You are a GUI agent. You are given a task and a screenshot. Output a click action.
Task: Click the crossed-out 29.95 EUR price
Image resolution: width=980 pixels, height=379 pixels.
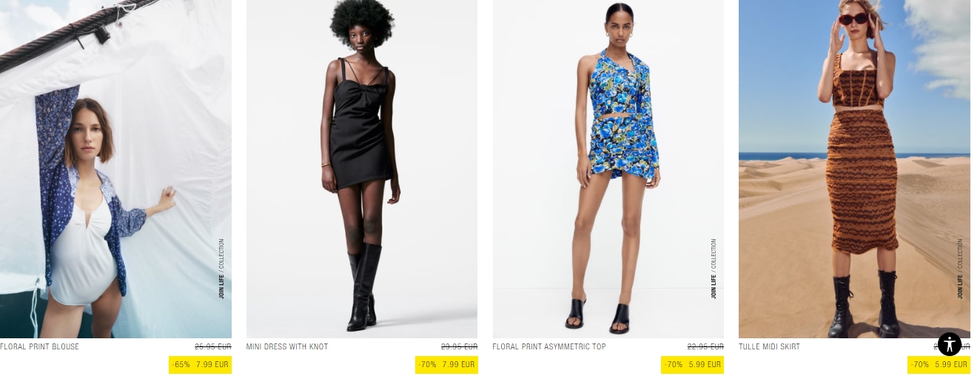pos(459,346)
